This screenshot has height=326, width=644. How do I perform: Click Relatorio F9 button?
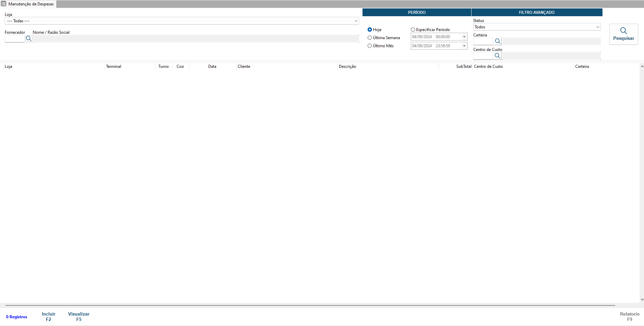coord(629,317)
